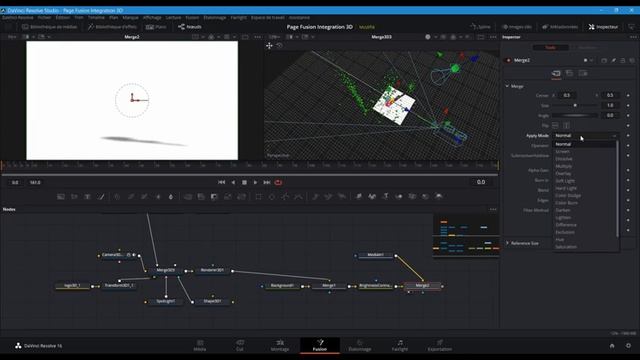
Task: Open the Settings tab icon in the Inspector
Action: point(583,73)
